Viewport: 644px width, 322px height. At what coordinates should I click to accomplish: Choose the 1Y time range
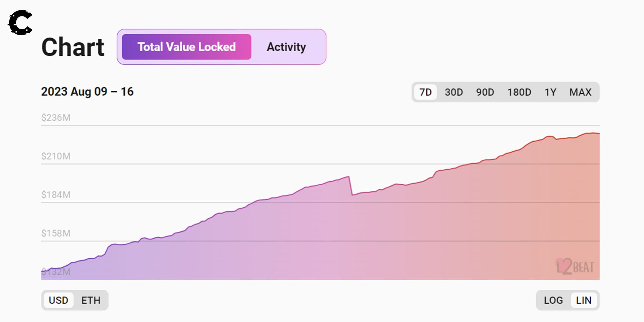pyautogui.click(x=550, y=92)
